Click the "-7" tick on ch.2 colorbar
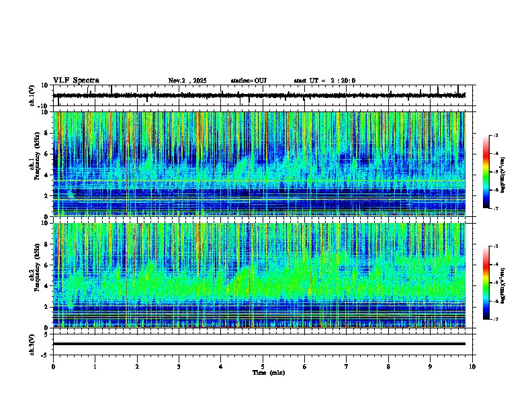 [496, 319]
